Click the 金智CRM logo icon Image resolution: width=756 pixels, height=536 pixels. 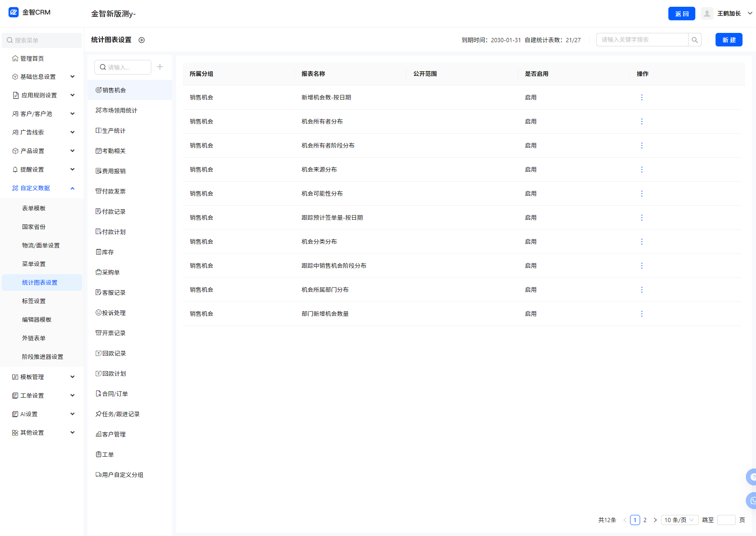tap(13, 12)
